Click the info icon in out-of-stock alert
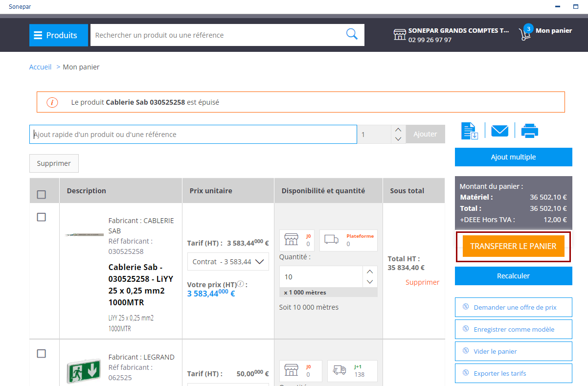This screenshot has height=386, width=588. tap(52, 102)
